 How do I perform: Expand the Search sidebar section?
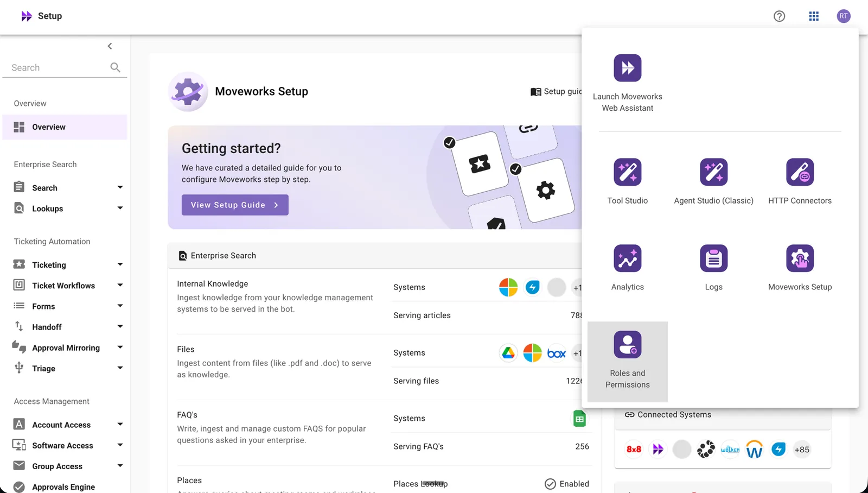[120, 188]
